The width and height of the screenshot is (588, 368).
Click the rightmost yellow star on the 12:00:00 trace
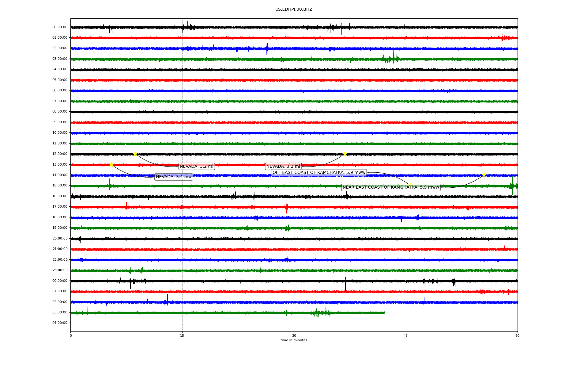[x=345, y=154]
